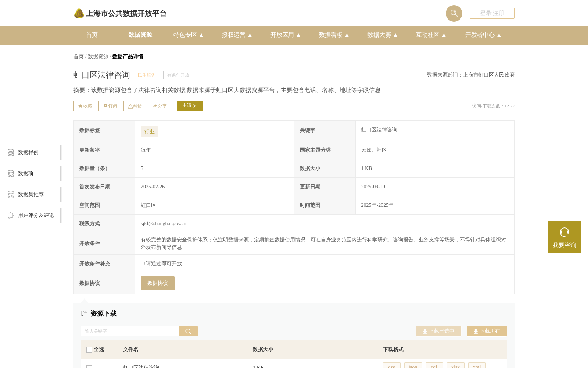Screen dimensions: 588x368
Task: Click the 访问/下载次数 counter text
Action: coord(493,106)
